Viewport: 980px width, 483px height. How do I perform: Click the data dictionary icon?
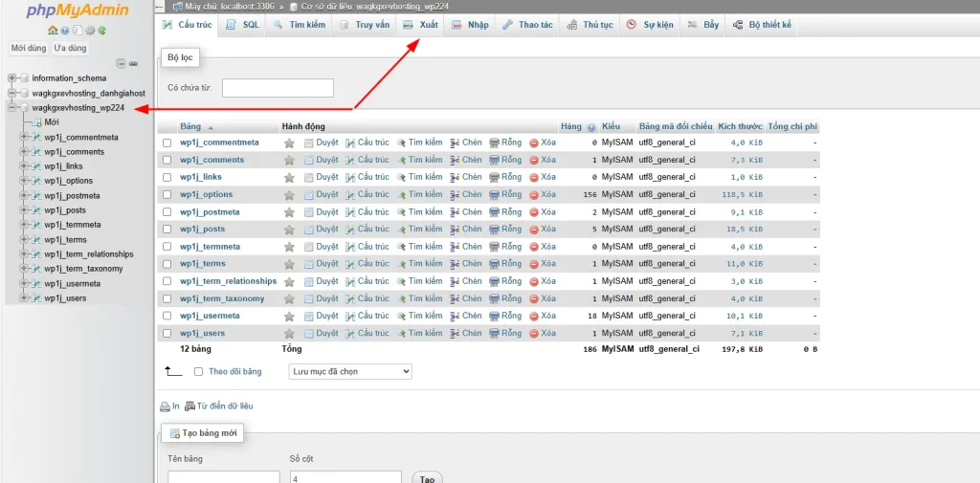[x=191, y=406]
